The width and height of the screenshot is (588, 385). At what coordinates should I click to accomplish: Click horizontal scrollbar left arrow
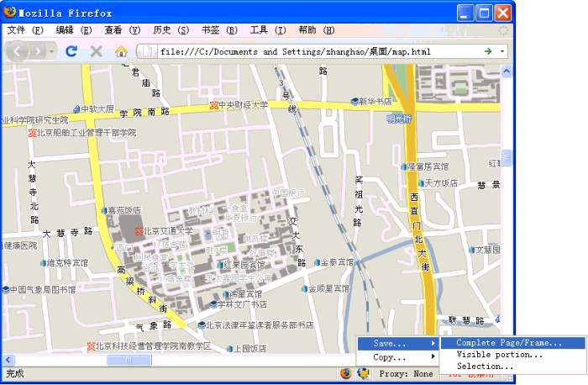click(x=8, y=361)
